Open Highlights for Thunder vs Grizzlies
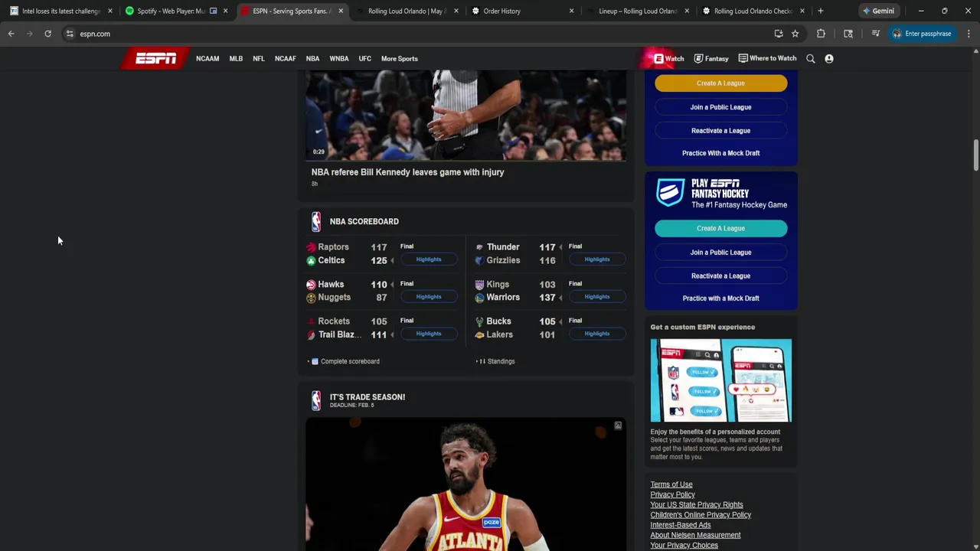This screenshot has width=980, height=551. pyautogui.click(x=597, y=259)
